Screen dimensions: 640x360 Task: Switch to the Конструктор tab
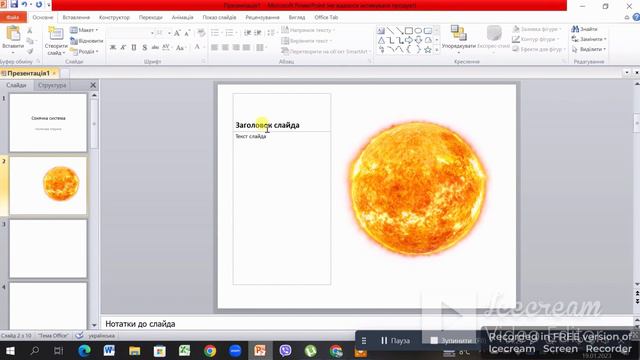pyautogui.click(x=114, y=18)
